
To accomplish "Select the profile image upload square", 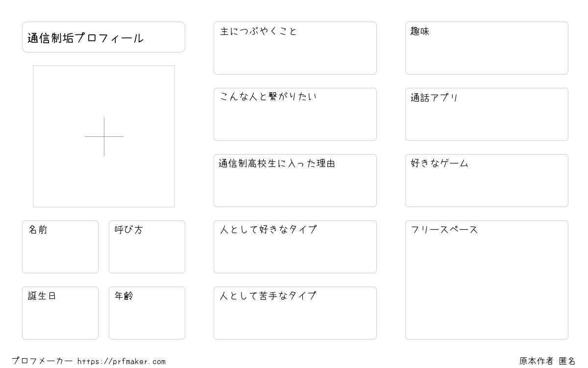I will coord(104,136).
